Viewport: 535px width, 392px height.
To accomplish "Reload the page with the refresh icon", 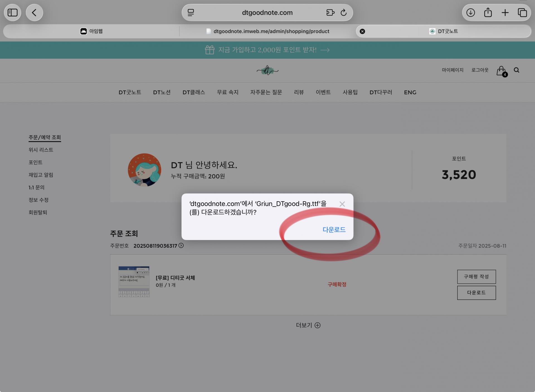I will click(x=344, y=13).
